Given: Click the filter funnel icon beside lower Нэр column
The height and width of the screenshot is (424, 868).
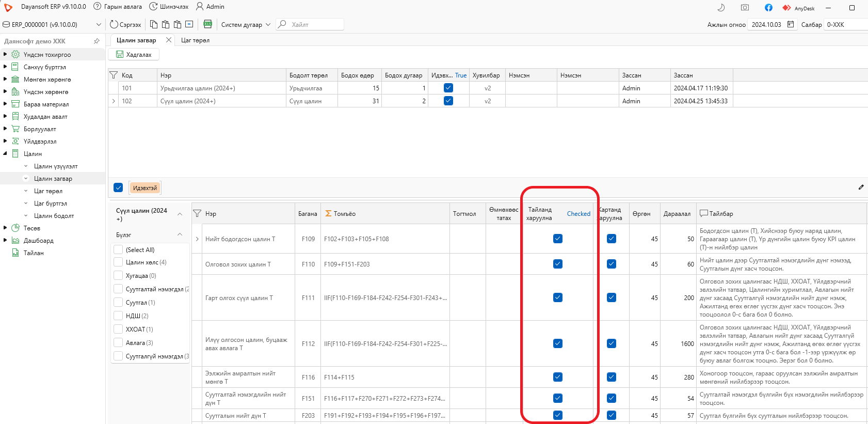Looking at the screenshot, I should [x=197, y=213].
